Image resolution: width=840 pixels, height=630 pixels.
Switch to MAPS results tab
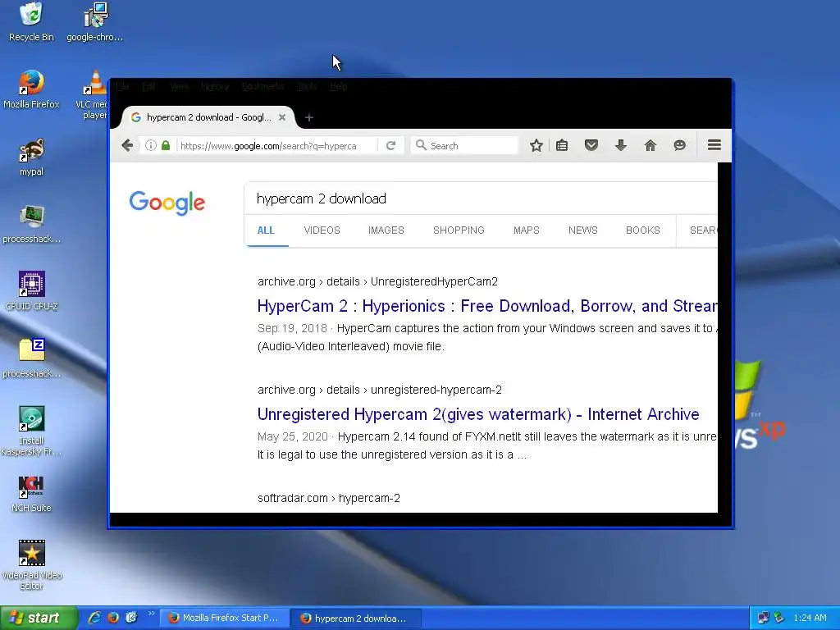click(x=526, y=231)
